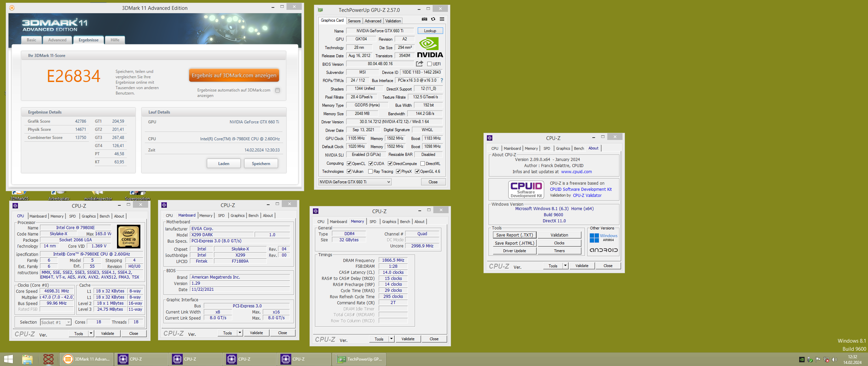Click the CPUID Software Development Kit logo
The height and width of the screenshot is (366, 868).
[526, 189]
